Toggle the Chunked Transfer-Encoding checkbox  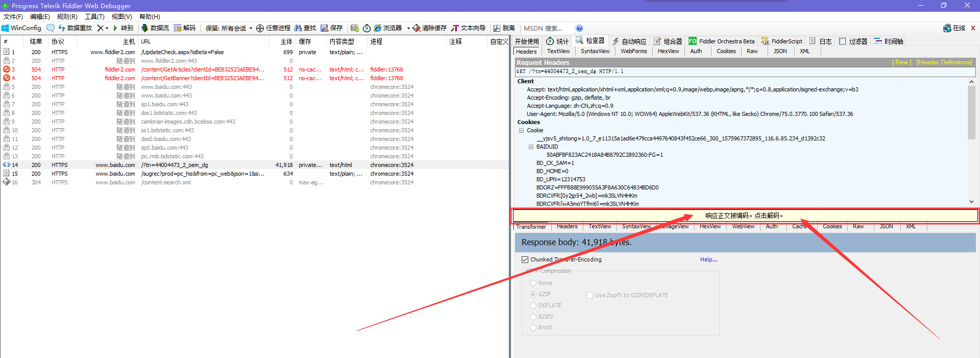pyautogui.click(x=525, y=259)
